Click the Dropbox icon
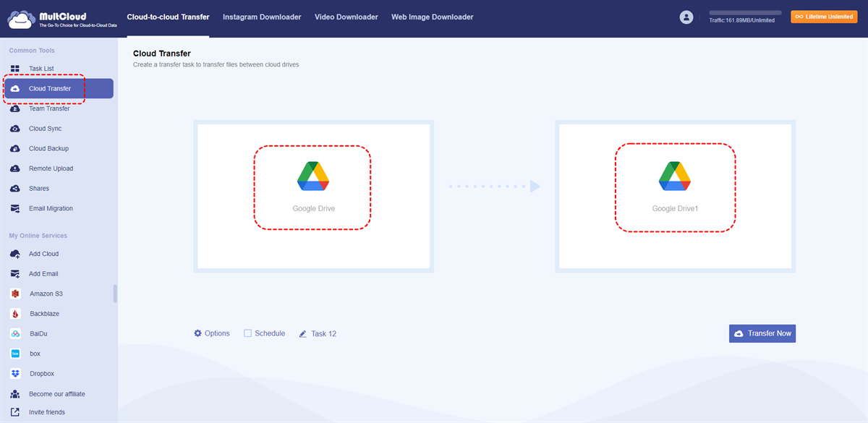This screenshot has width=868, height=423. 15,374
